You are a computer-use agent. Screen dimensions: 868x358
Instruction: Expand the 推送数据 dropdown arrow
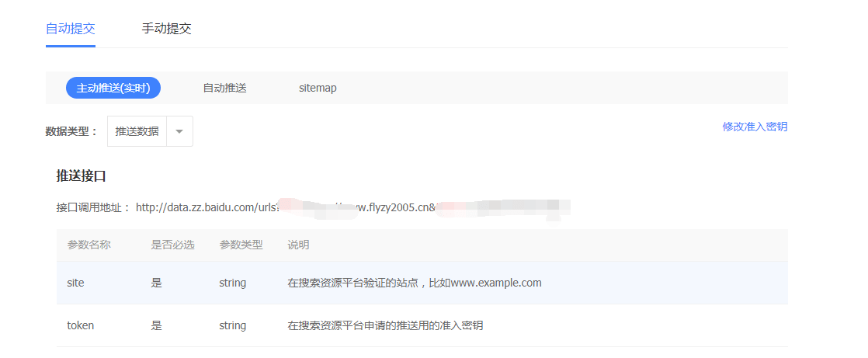click(x=179, y=131)
